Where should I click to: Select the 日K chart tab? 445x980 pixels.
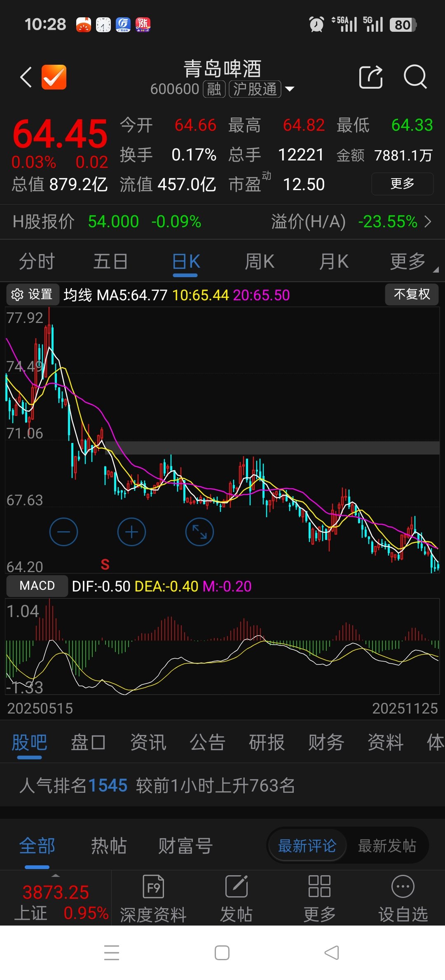[185, 261]
